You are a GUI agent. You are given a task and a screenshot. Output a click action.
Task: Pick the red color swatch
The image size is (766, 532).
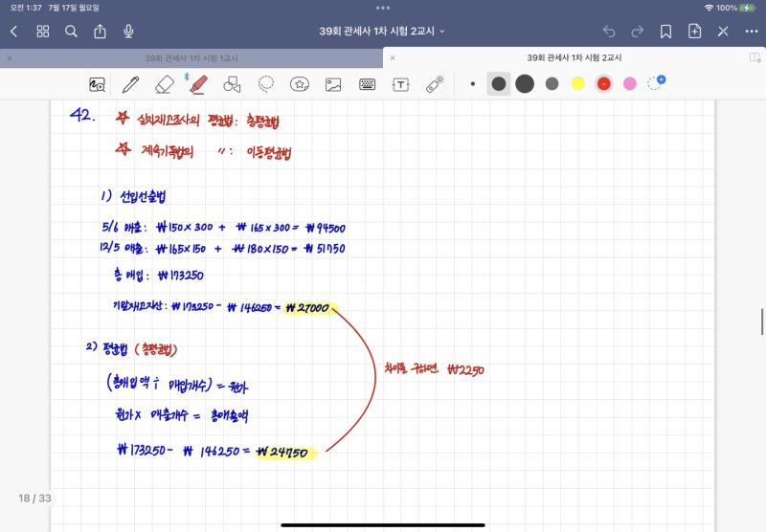coord(604,84)
